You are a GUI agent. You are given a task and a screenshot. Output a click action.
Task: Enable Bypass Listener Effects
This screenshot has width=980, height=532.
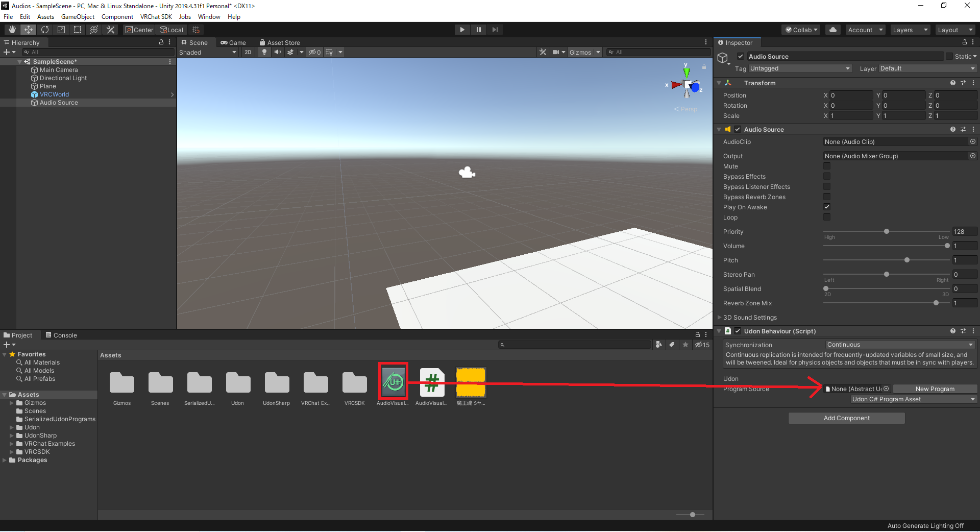pyautogui.click(x=827, y=187)
